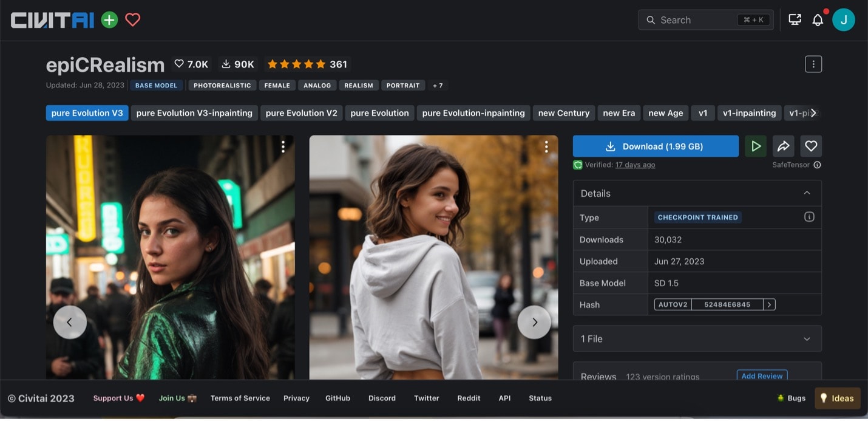Click the hash arrow button

point(769,304)
